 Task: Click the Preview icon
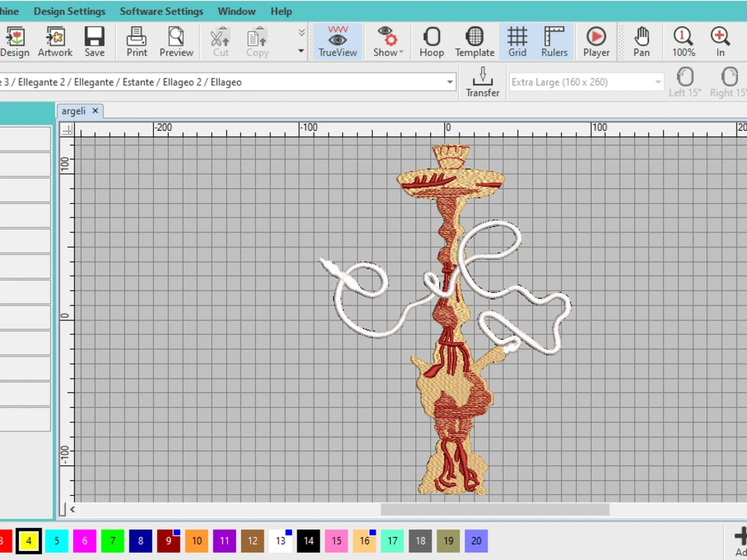(x=176, y=42)
